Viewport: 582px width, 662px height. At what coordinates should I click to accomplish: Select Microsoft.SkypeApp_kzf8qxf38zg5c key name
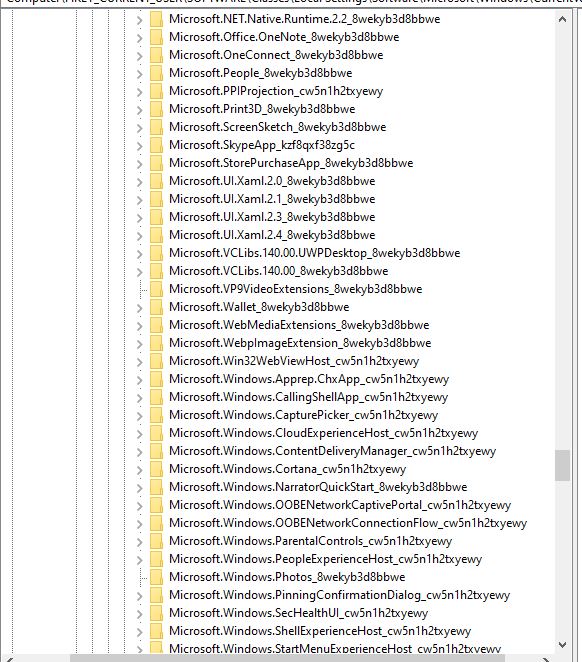pyautogui.click(x=262, y=145)
